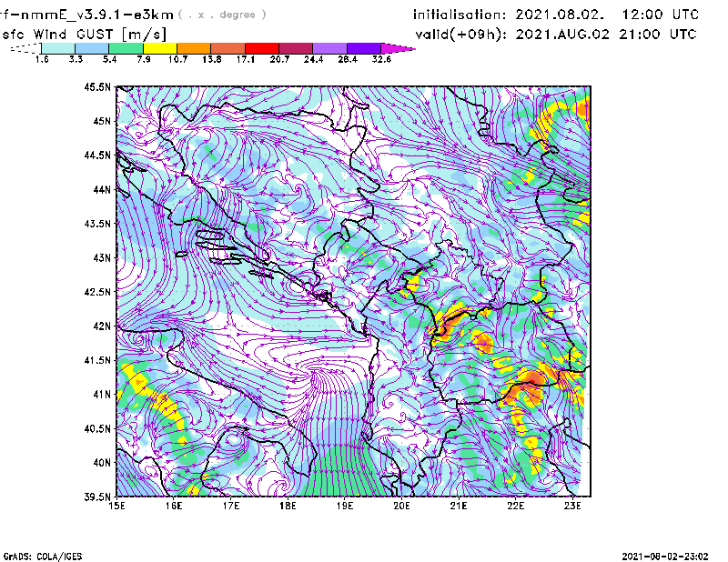Click the initialisation date '2021.08.02.'
Screen dimensions: 728x562
click(x=560, y=15)
